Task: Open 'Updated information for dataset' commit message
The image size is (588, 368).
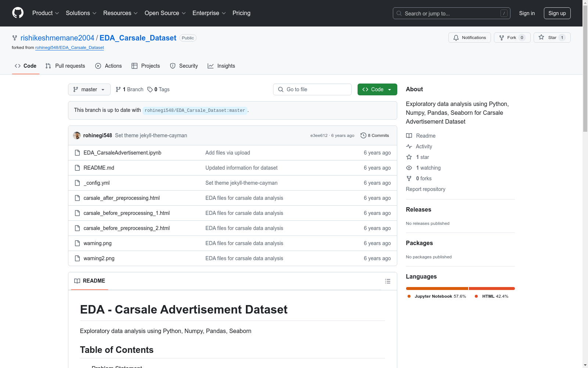Action: coord(241,168)
